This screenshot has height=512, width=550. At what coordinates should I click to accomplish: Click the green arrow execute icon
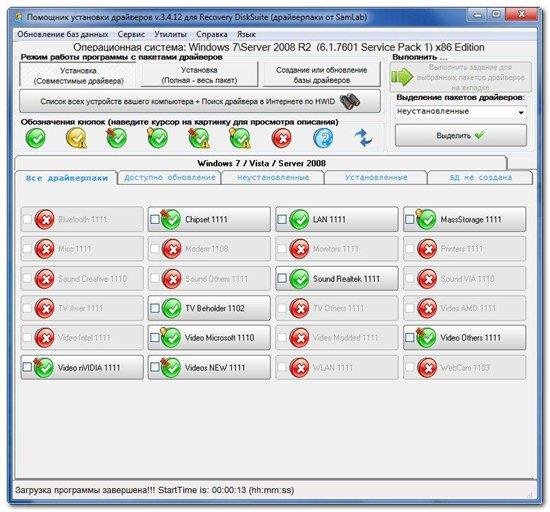[402, 77]
